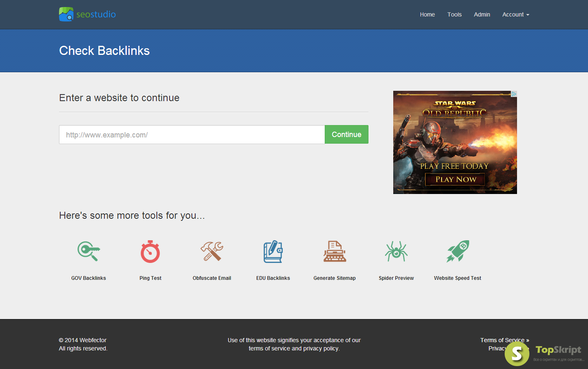Open the Tools menu item
This screenshot has height=369, width=588.
[x=455, y=14]
